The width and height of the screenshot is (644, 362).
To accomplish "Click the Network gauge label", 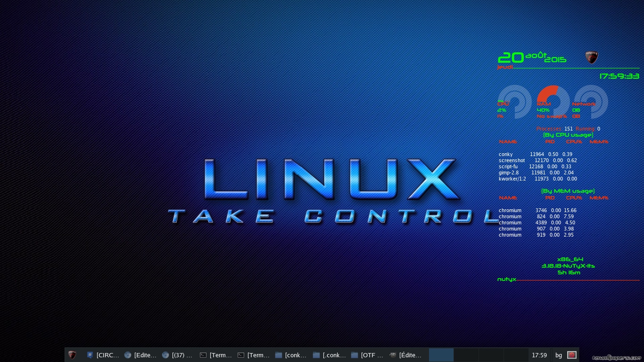I will pyautogui.click(x=584, y=104).
